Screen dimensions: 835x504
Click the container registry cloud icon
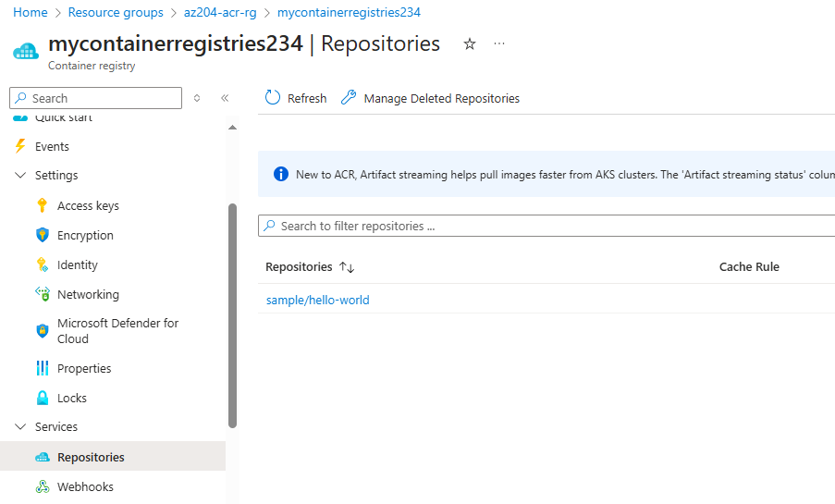point(26,51)
